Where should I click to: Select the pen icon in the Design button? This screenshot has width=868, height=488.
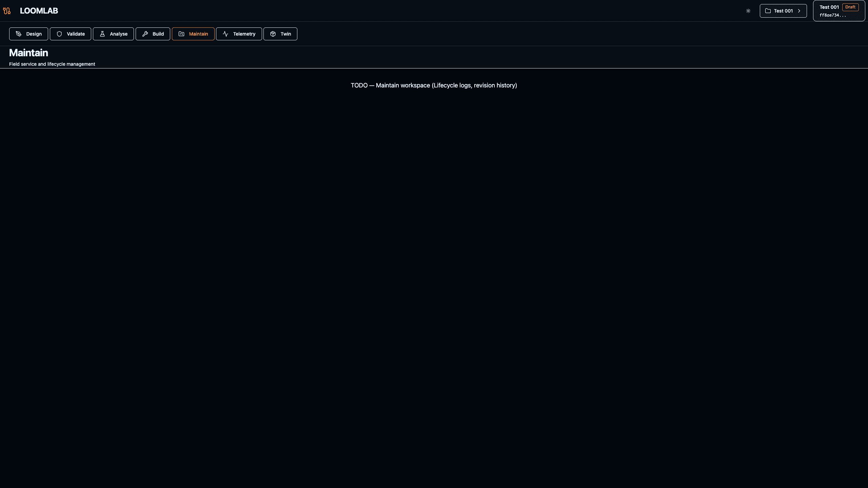pos(18,34)
